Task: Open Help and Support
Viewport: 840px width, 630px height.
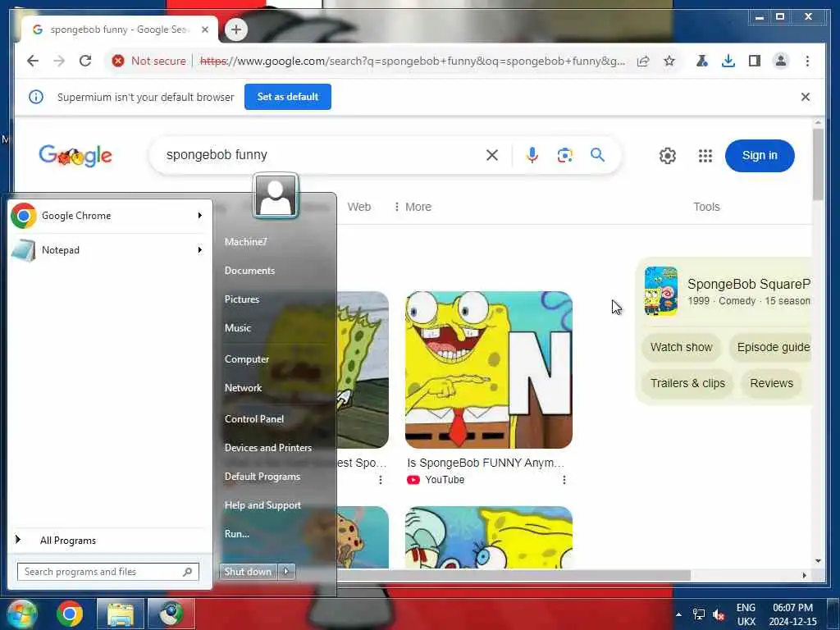Action: [263, 505]
